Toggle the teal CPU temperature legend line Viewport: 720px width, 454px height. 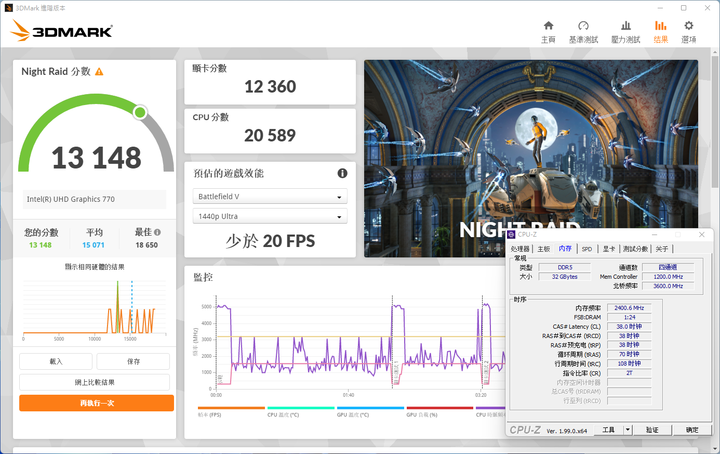[x=301, y=407]
